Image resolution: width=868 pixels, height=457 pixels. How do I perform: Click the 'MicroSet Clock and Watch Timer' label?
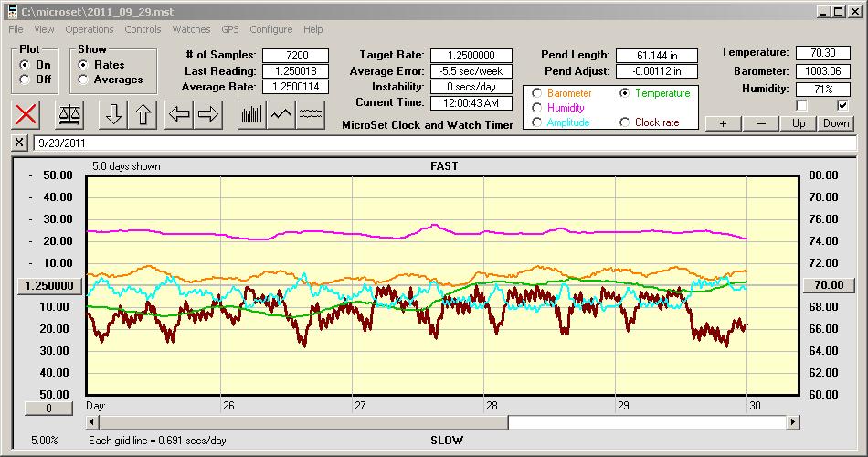pyautogui.click(x=428, y=125)
